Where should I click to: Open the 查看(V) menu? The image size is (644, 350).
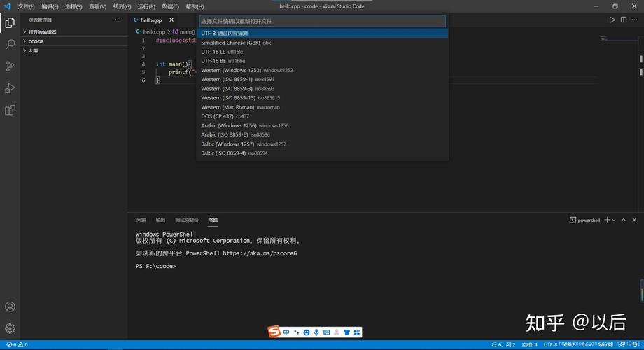[98, 6]
